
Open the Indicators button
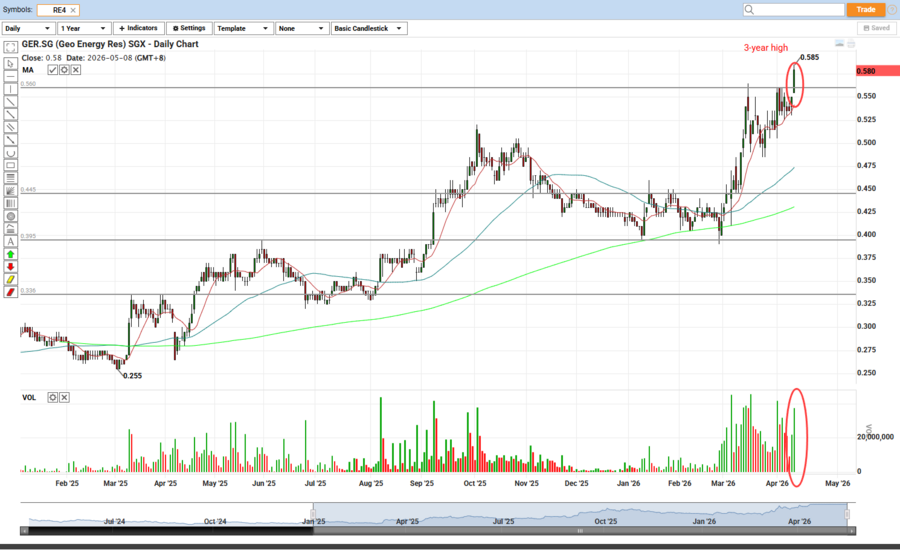pos(138,28)
